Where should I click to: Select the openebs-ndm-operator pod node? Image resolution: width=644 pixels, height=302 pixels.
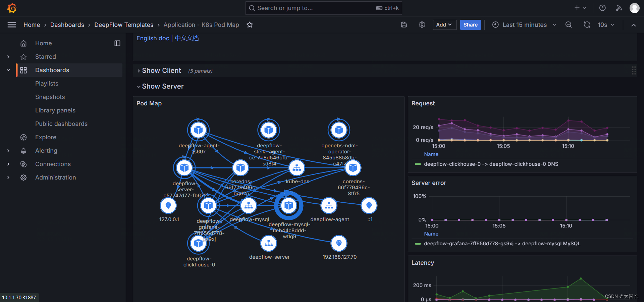(x=339, y=130)
